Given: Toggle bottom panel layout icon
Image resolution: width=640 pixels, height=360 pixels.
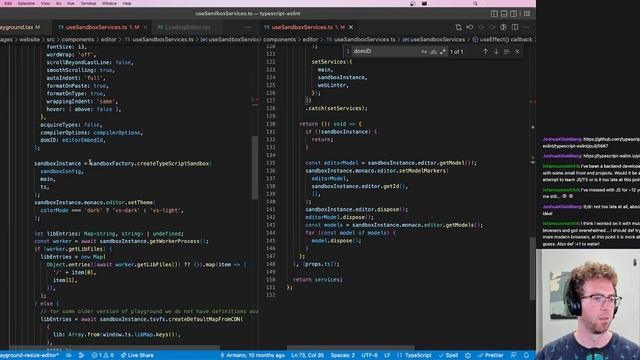Looking at the screenshot, I should tap(504, 13).
